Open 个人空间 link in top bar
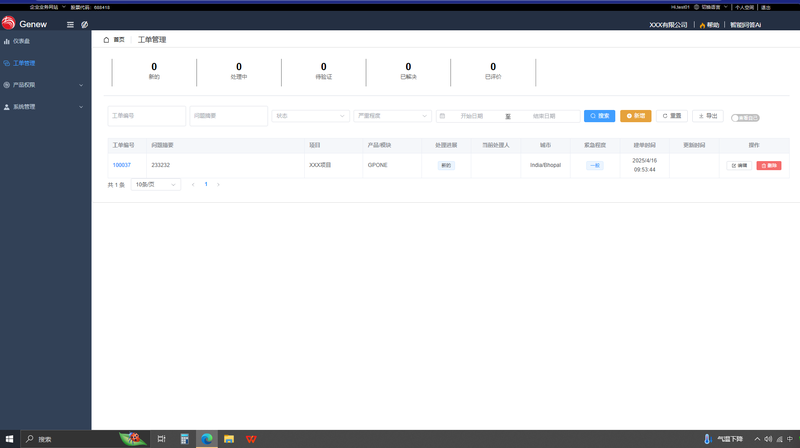 (x=744, y=7)
